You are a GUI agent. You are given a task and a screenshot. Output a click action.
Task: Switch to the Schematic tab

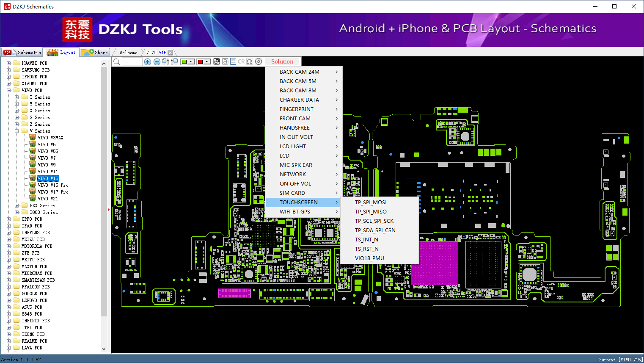[x=22, y=53]
